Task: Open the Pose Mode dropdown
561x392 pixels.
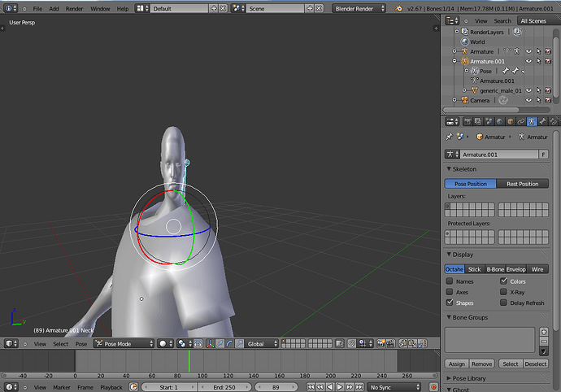Action: tap(124, 344)
